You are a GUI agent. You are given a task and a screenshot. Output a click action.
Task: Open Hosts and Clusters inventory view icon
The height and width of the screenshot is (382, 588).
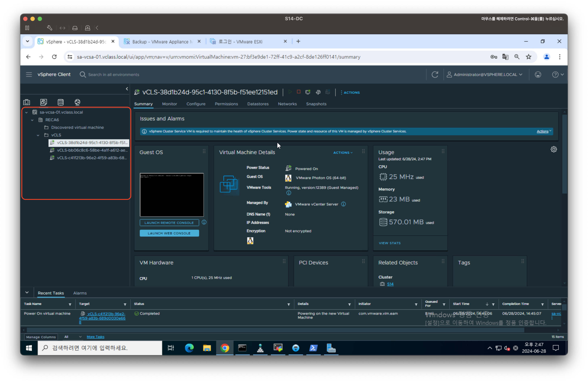[27, 102]
